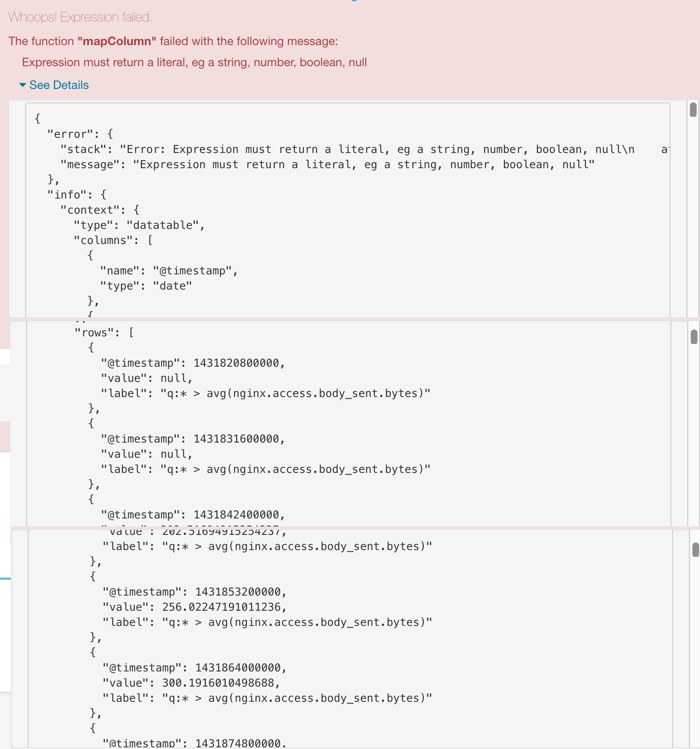Image resolution: width=700 pixels, height=749 pixels.
Task: Click the "info": { line
Action: (77, 195)
